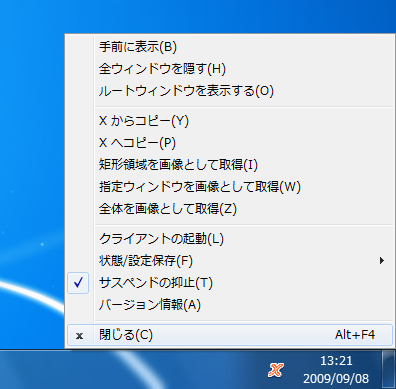
Task: Choose X へコピー(P)
Action: click(x=230, y=143)
